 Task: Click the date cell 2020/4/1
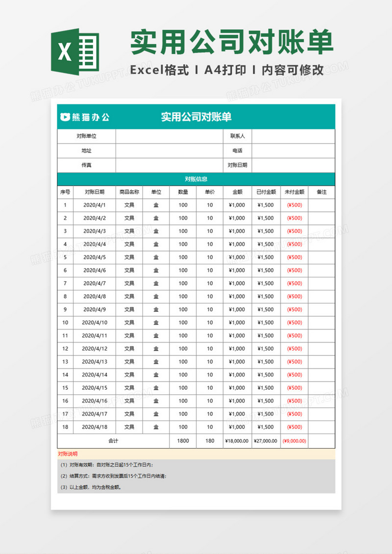94,205
